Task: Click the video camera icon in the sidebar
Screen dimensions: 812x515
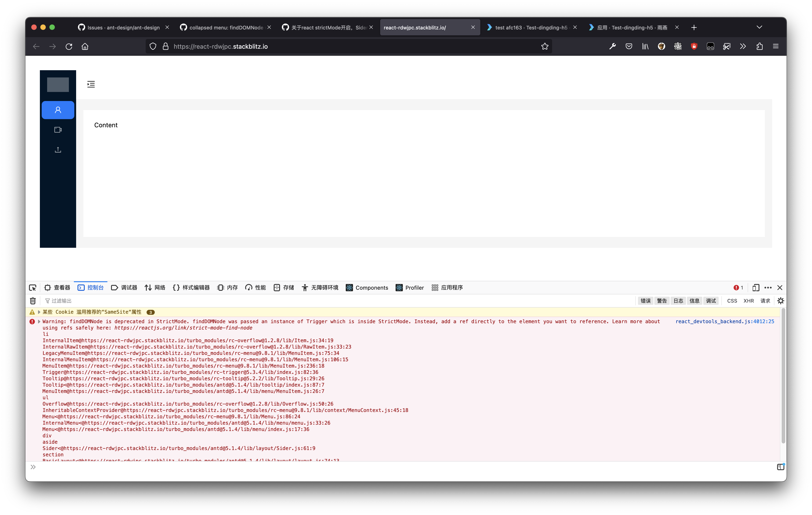Action: pyautogui.click(x=58, y=129)
